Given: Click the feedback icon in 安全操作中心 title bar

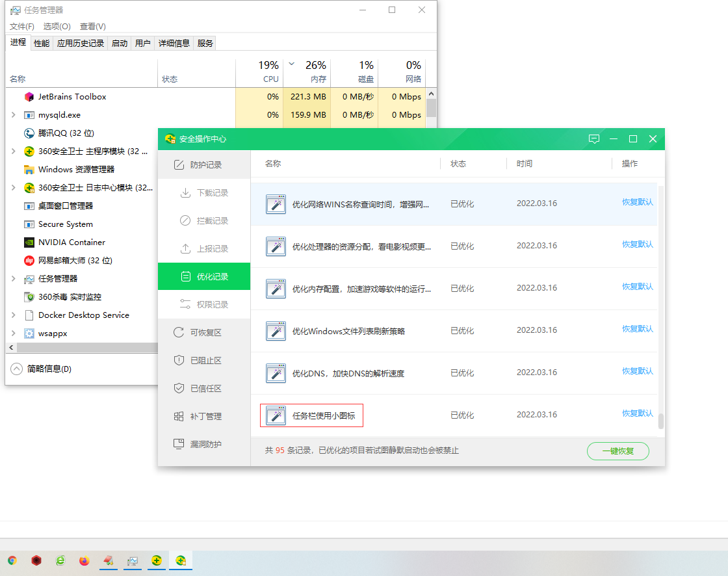Looking at the screenshot, I should click(x=593, y=139).
